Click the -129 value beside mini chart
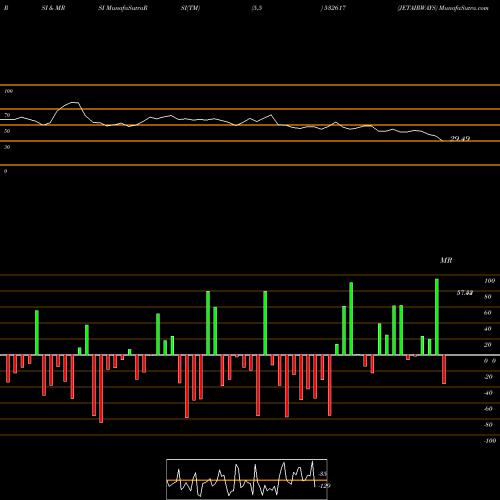 324,486
